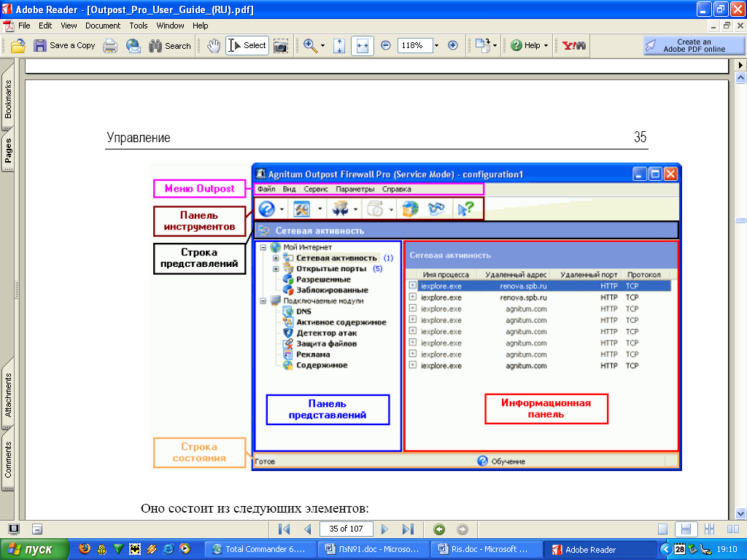This screenshot has height=560, width=747.
Task: Click the Save a Copy floppy icon
Action: click(x=40, y=46)
